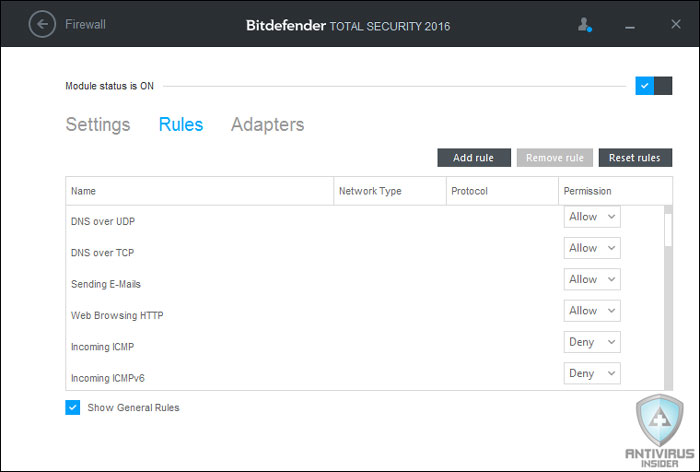Viewport: 700px width, 472px height.
Task: Click the Add rule button
Action: click(474, 158)
